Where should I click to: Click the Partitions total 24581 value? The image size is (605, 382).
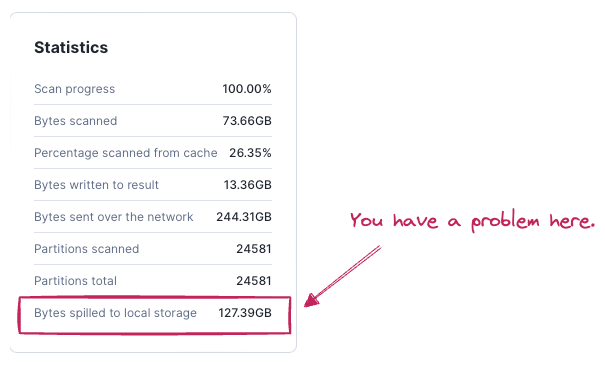[254, 281]
